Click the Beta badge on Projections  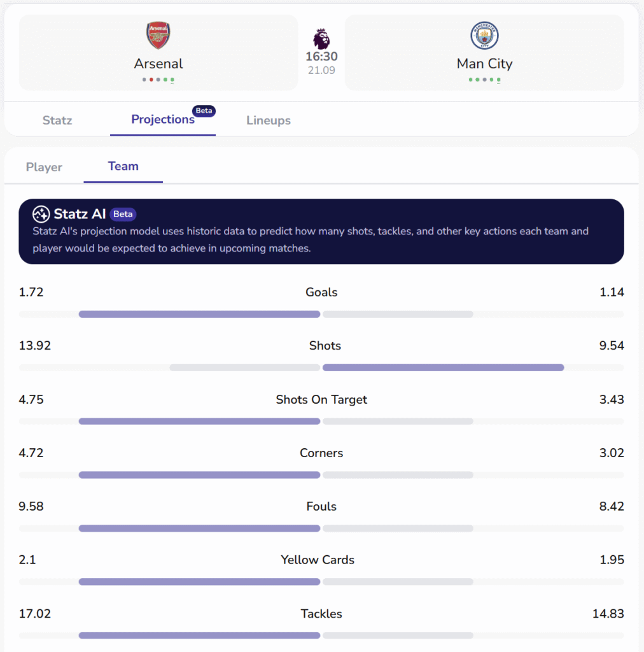click(x=204, y=111)
